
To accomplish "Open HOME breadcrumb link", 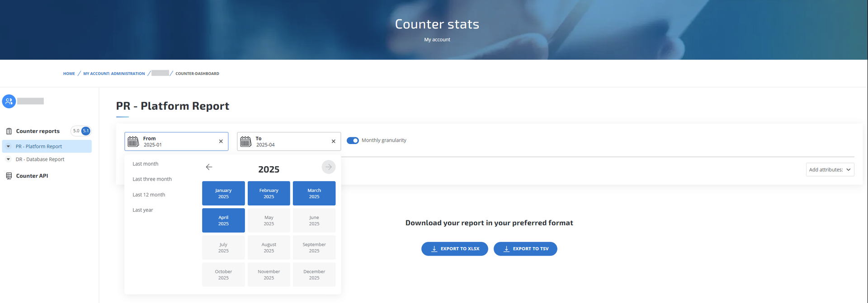I will pyautogui.click(x=69, y=74).
